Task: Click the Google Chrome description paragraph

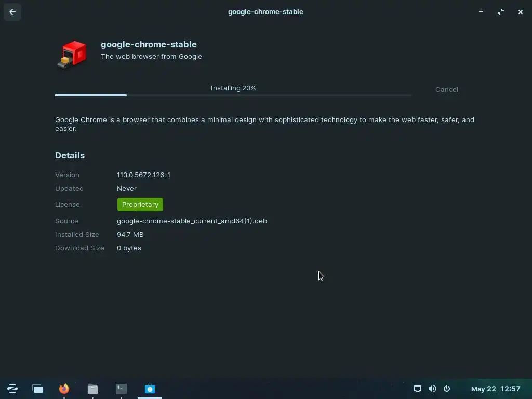Action: coord(264,124)
